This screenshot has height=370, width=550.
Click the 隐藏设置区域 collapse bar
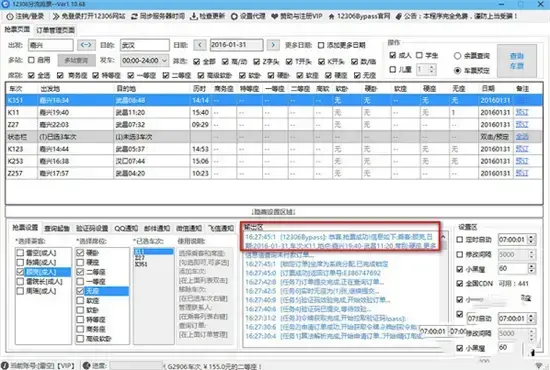(274, 211)
